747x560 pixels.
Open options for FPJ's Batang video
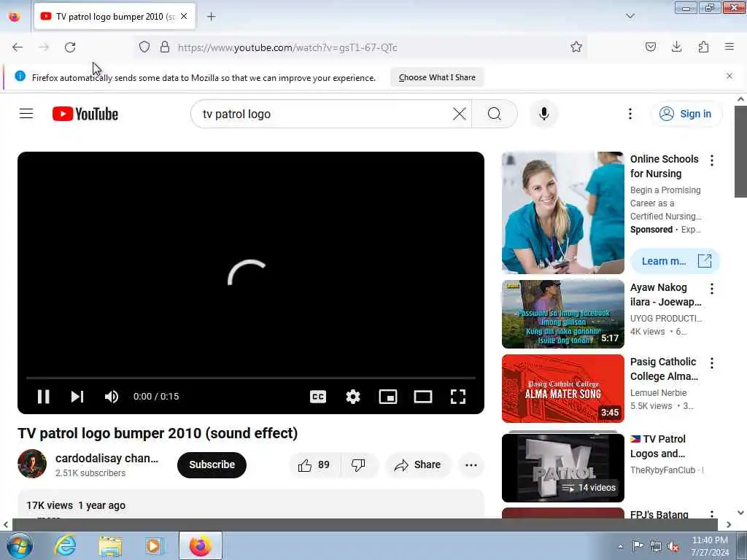tap(712, 514)
